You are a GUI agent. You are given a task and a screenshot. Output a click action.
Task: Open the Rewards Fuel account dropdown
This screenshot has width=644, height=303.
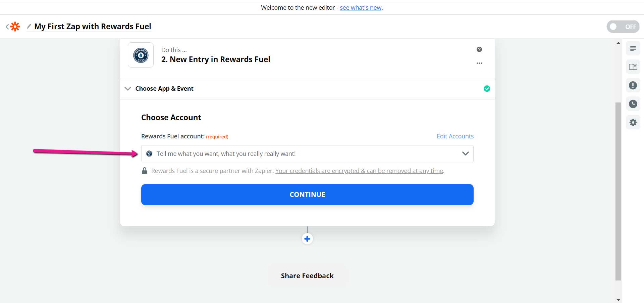pyautogui.click(x=307, y=154)
